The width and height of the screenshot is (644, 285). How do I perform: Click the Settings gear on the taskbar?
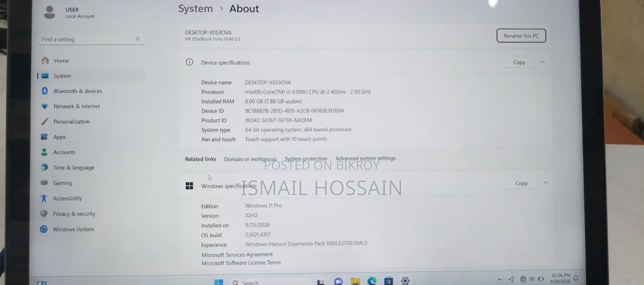pyautogui.click(x=405, y=281)
